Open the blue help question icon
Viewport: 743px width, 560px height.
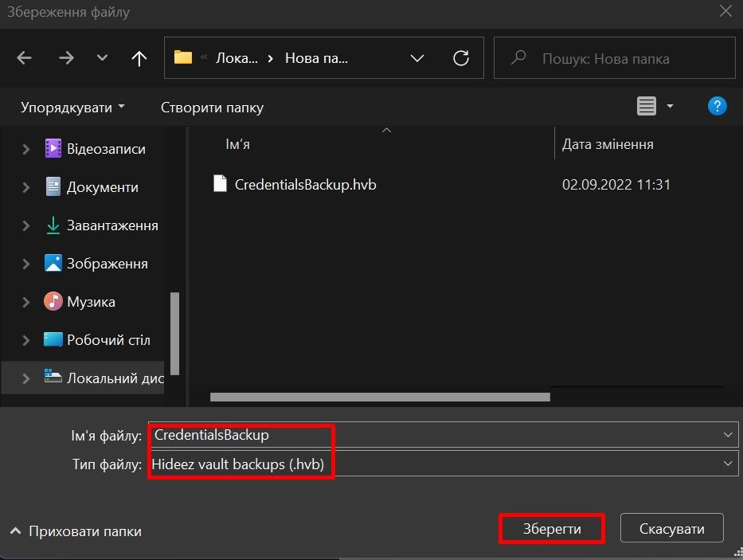(x=717, y=106)
